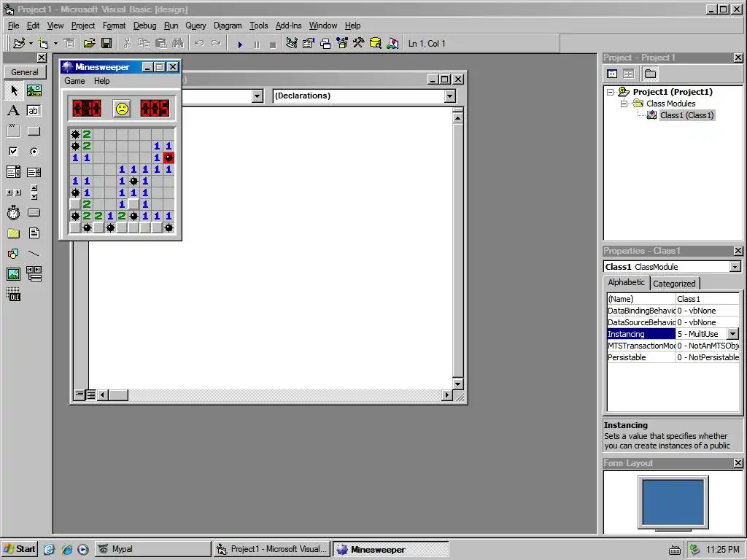The width and height of the screenshot is (747, 560).
Task: Select the Timer stopwatch control in the toolbox
Action: [13, 212]
